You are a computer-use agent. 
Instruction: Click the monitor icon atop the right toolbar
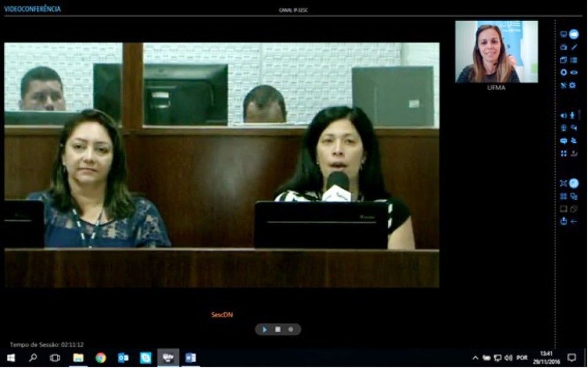click(x=563, y=34)
